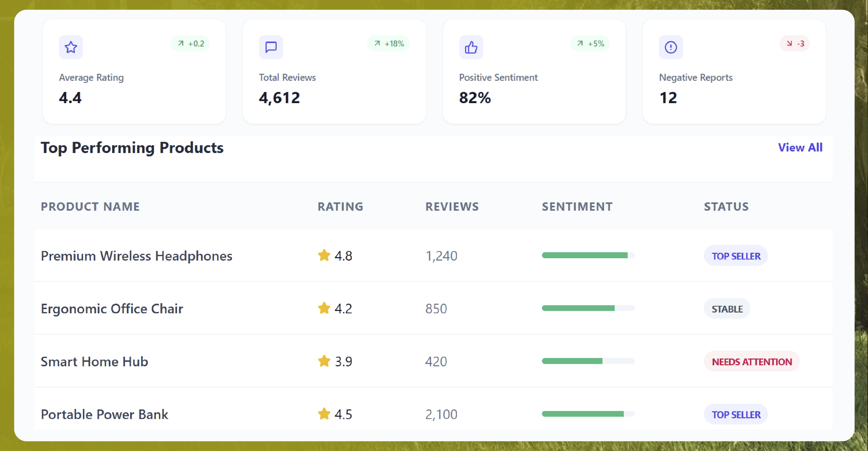Click the STABLE status badge
This screenshot has width=868, height=451.
(727, 309)
